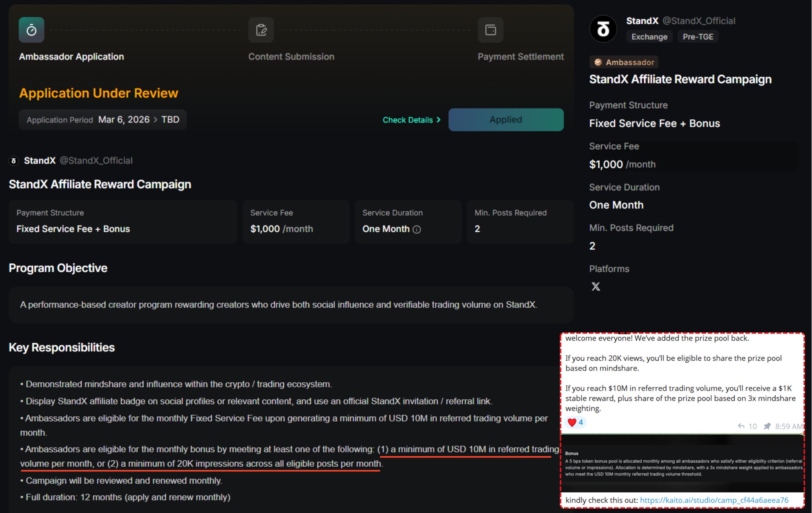The image size is (812, 513).
Task: Click the Application Period date range box
Action: coord(103,120)
